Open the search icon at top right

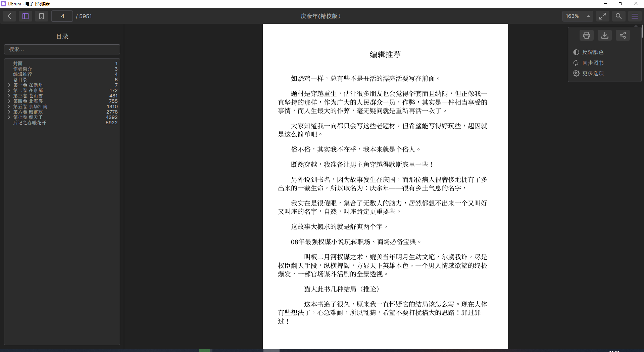click(x=618, y=16)
